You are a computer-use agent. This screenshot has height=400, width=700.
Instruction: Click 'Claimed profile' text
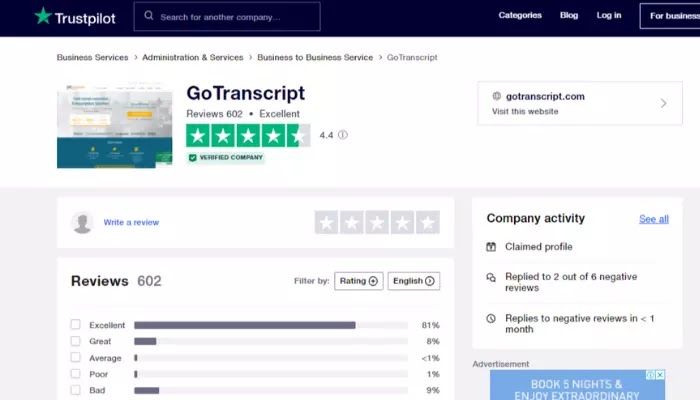click(538, 246)
